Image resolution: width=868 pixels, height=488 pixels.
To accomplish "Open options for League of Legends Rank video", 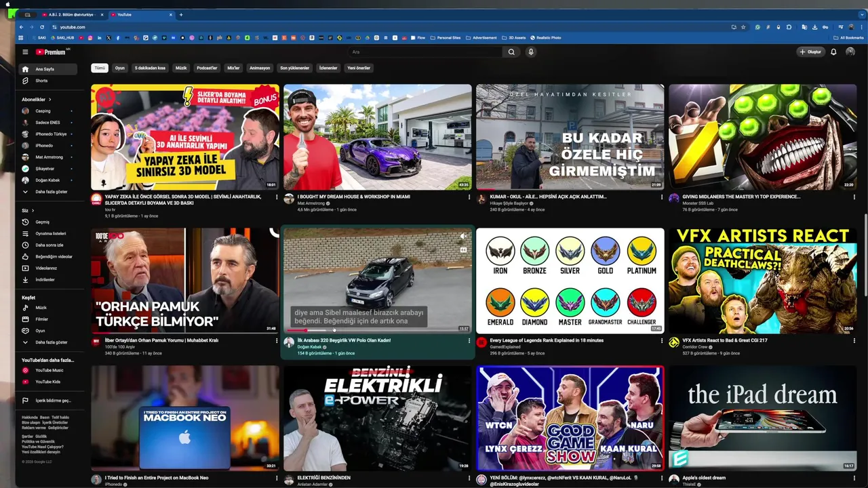I will click(662, 341).
